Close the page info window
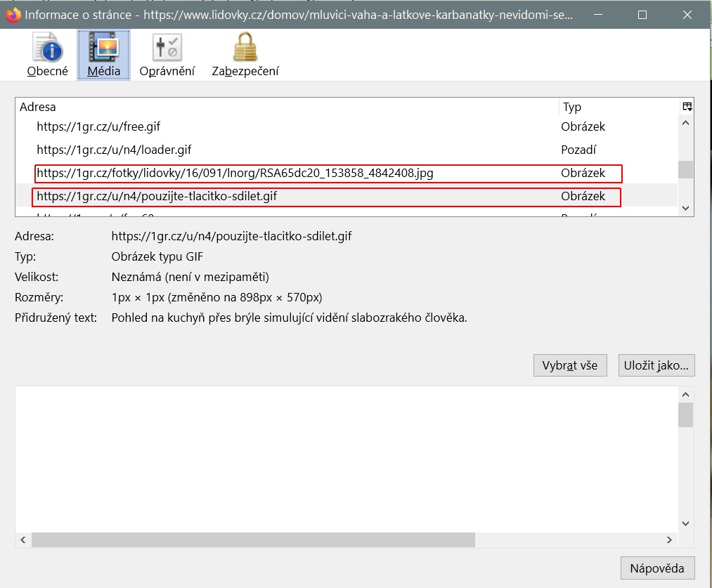Viewport: 712px width, 588px height. coord(687,15)
